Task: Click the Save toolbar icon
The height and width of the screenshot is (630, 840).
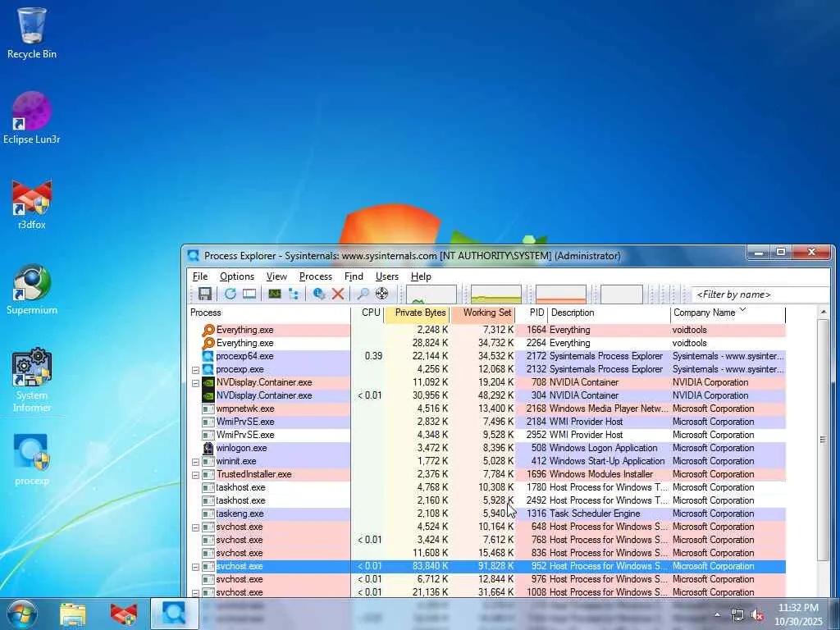Action: [204, 294]
